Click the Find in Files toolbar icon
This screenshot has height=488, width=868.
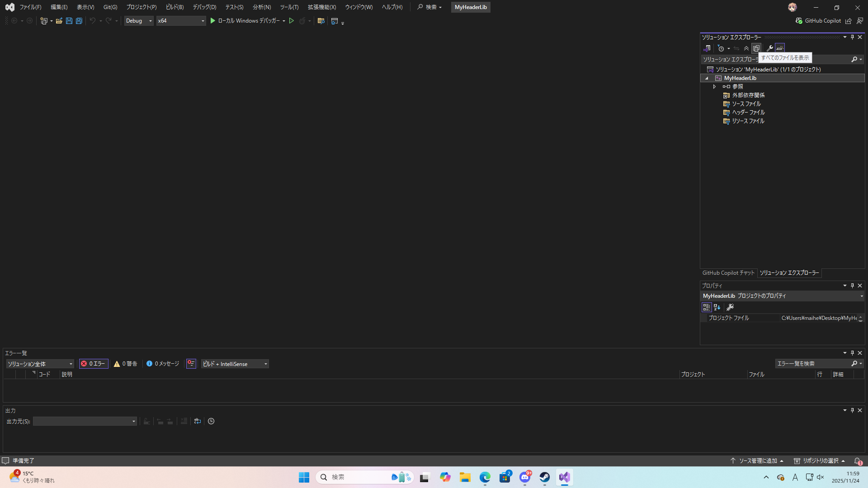(321, 21)
